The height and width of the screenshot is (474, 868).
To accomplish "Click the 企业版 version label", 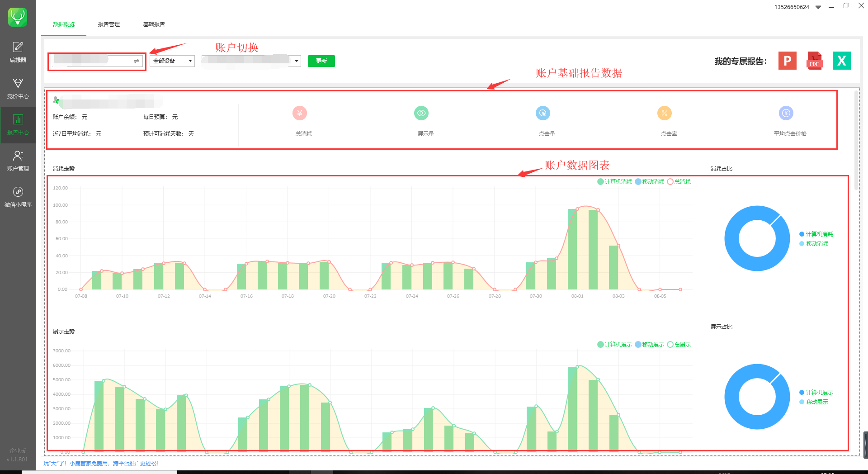I will point(18,451).
